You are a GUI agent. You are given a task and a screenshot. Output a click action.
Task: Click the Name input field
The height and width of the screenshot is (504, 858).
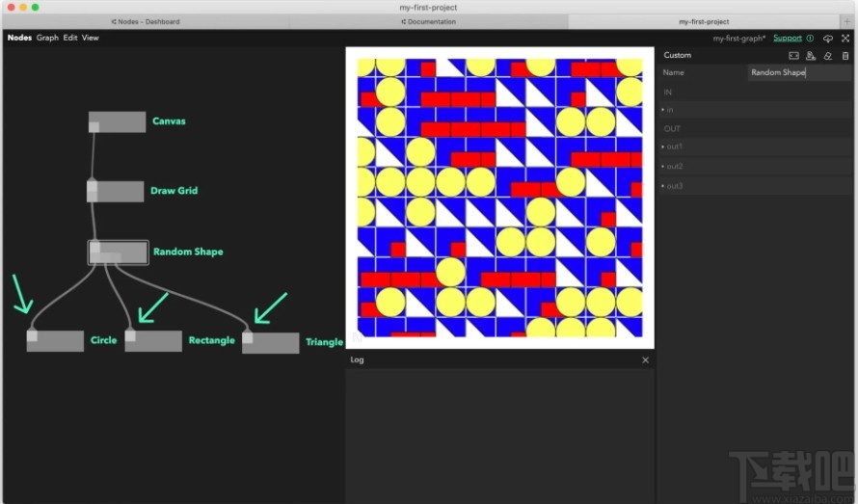(x=799, y=72)
